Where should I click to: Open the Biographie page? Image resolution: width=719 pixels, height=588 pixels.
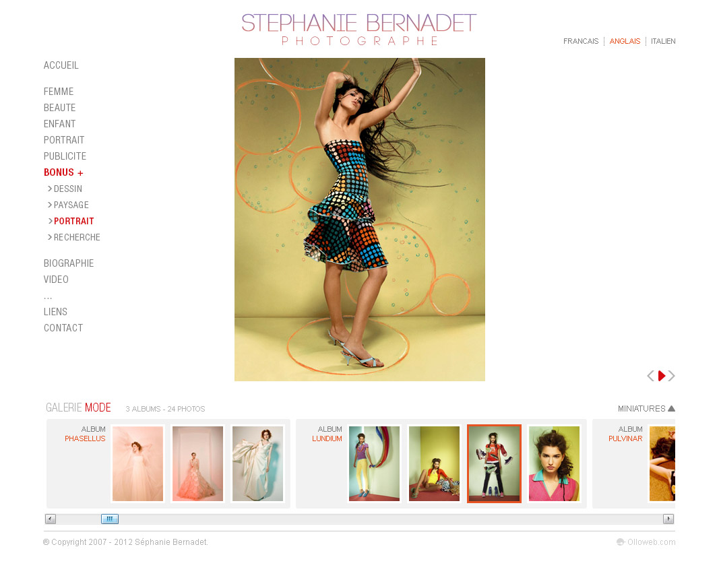coord(69,263)
